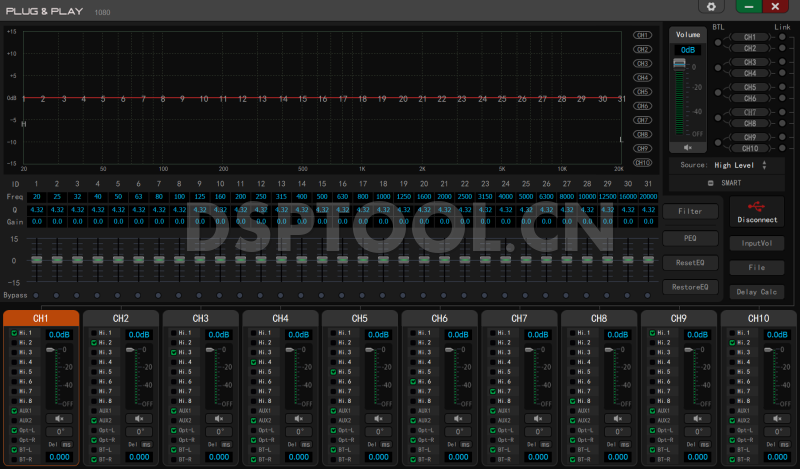The image size is (800, 469).
Task: Open settings via the gear icon
Action: (x=711, y=7)
